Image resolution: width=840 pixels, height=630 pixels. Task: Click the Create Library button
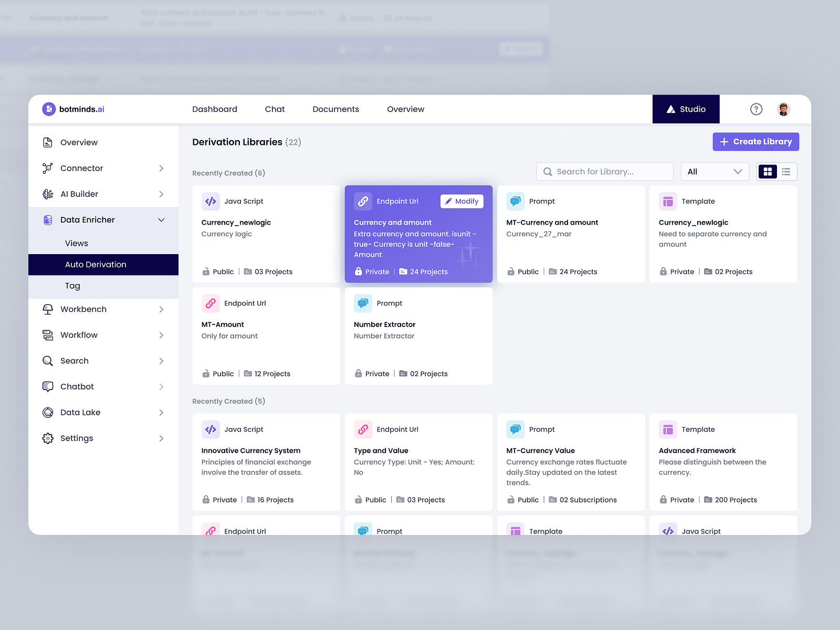755,141
